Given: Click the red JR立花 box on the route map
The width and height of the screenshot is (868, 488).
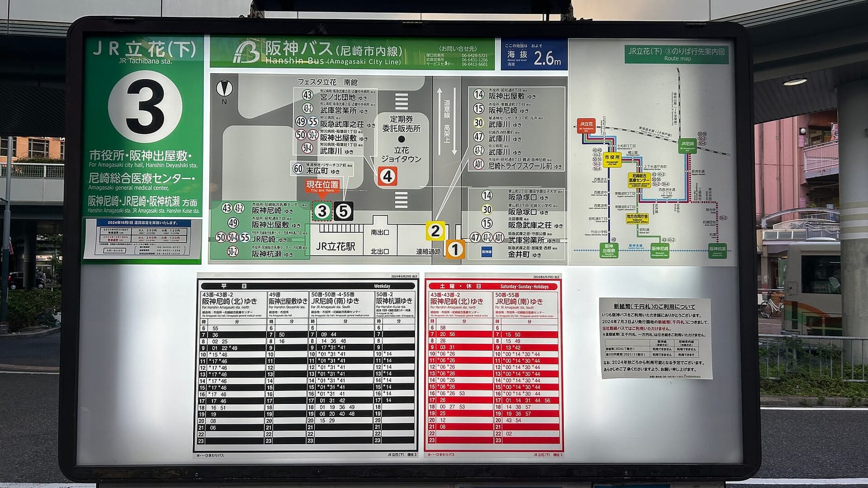Looking at the screenshot, I should 586,126.
